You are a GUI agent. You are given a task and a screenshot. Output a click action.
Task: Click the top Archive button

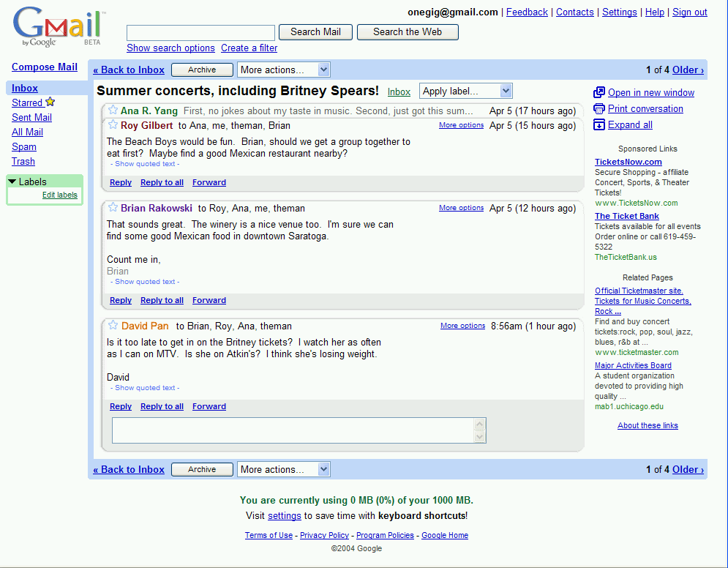(x=202, y=70)
